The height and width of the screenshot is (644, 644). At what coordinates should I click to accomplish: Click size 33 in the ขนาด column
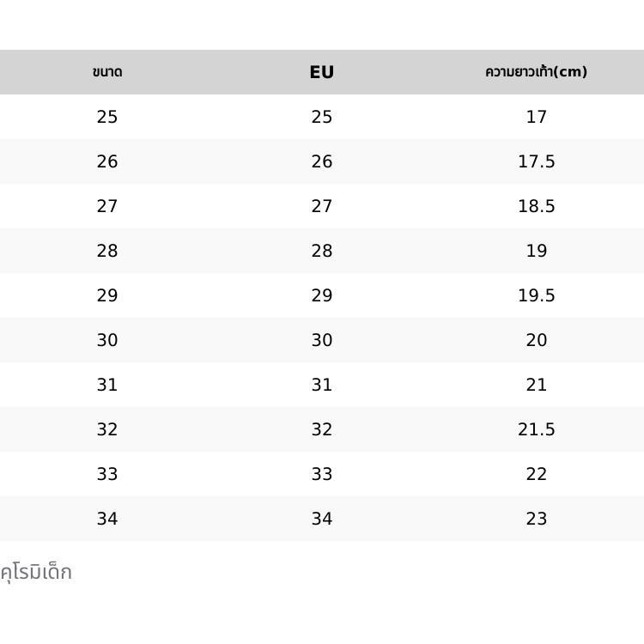click(x=107, y=474)
